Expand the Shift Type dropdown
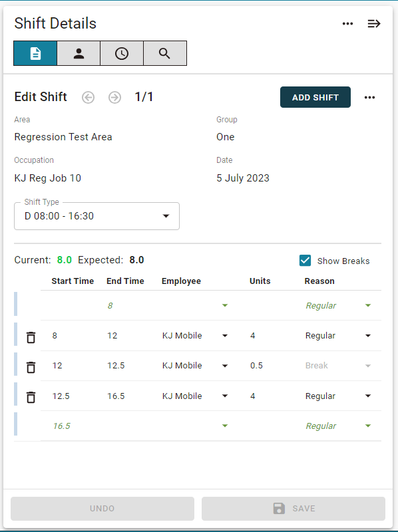The image size is (398, 532). click(97, 216)
